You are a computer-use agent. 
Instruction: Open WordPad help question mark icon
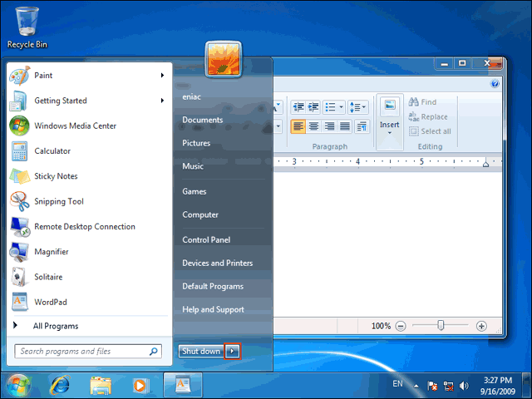click(495, 83)
